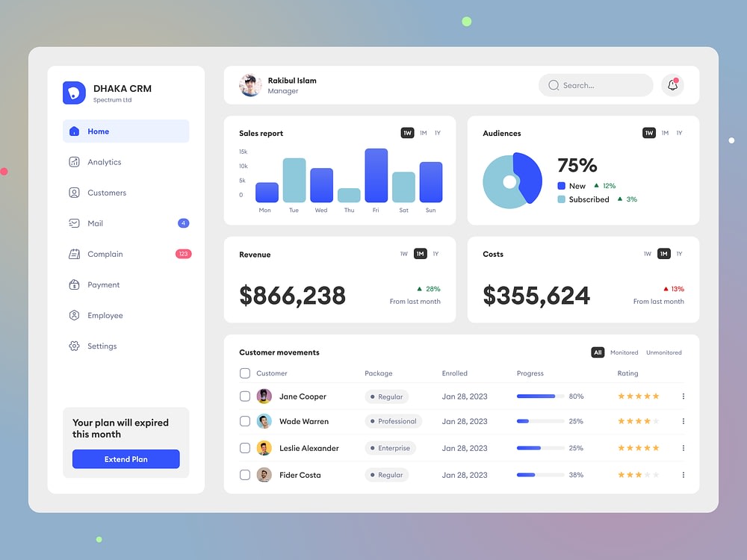Image resolution: width=747 pixels, height=560 pixels.
Task: Check the box for Jane Cooper
Action: click(245, 396)
